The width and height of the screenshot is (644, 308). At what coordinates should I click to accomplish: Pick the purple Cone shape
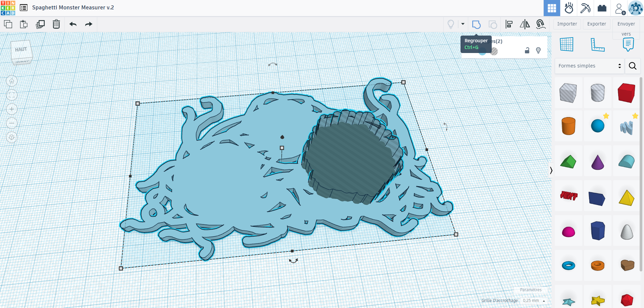597,162
